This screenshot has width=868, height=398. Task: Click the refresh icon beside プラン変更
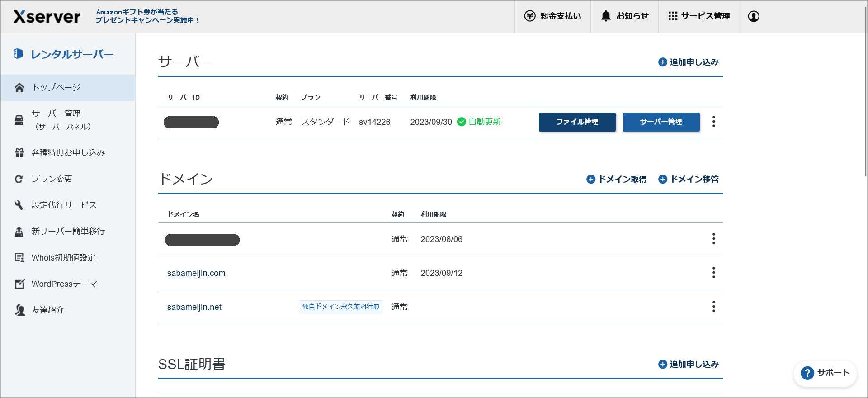(19, 179)
